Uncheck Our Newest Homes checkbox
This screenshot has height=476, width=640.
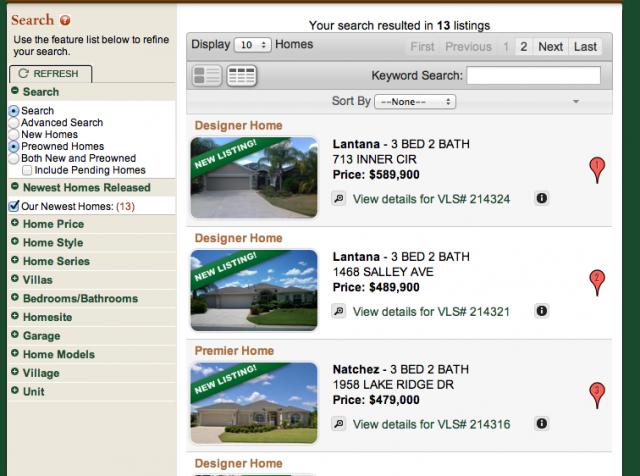[14, 206]
